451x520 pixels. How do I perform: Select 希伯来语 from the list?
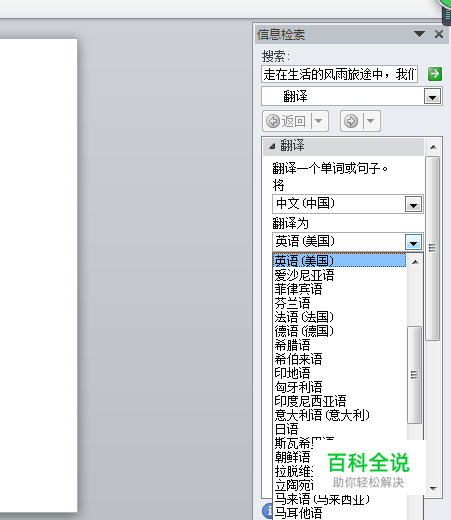pos(339,359)
